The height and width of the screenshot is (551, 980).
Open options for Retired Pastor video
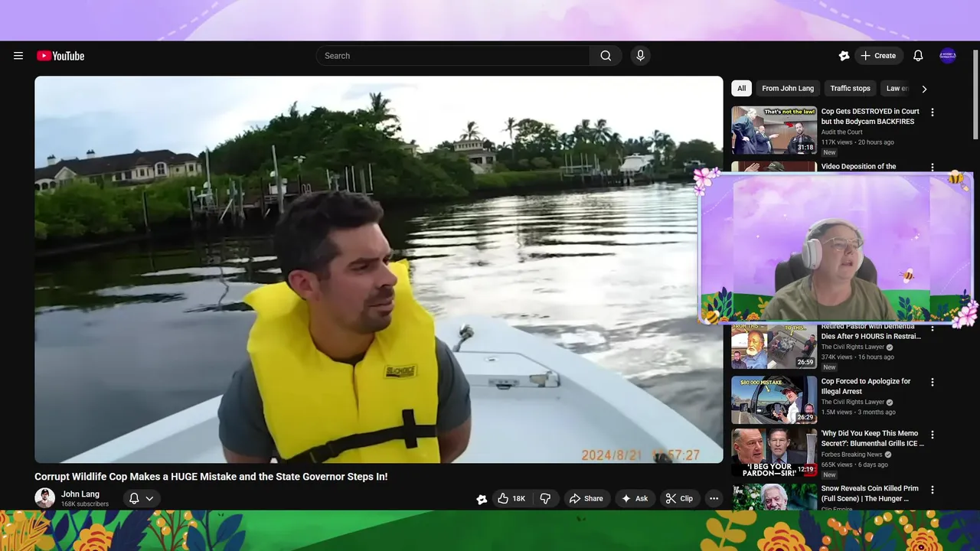coord(933,329)
